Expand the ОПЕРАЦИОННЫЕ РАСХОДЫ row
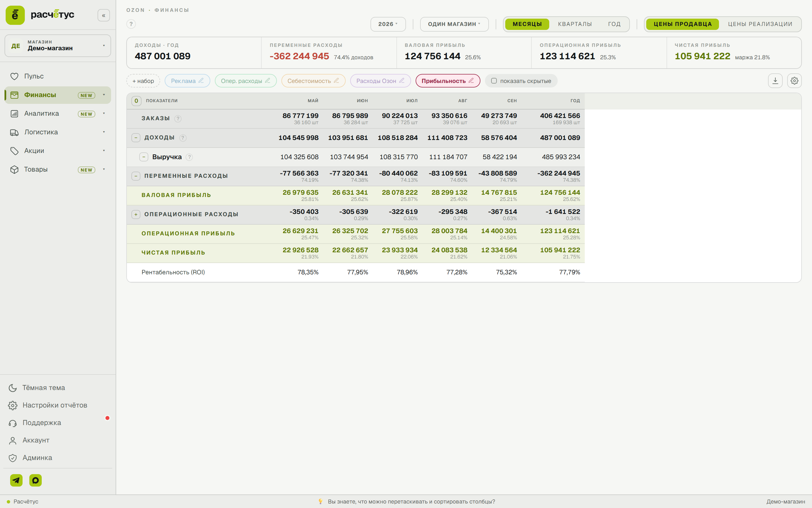 click(x=136, y=214)
